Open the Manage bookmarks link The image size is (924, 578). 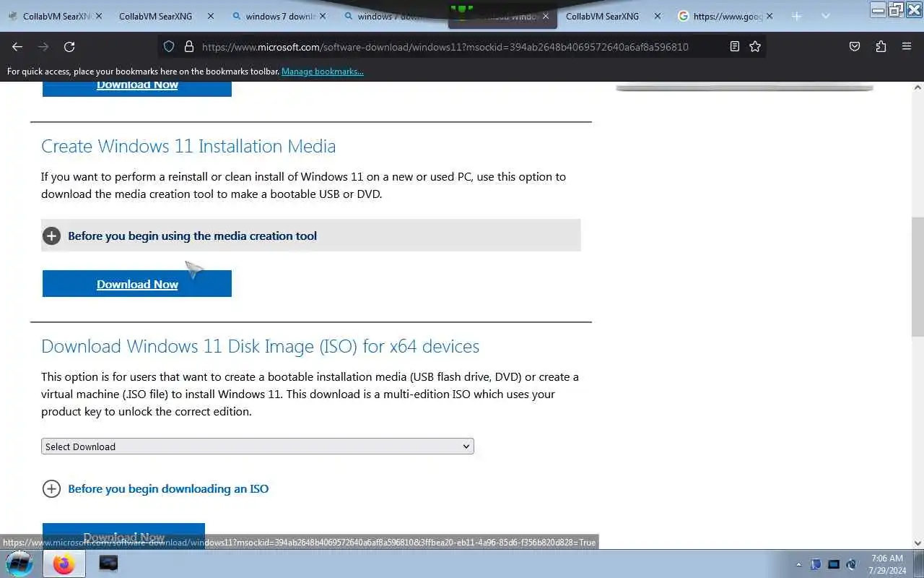(323, 72)
